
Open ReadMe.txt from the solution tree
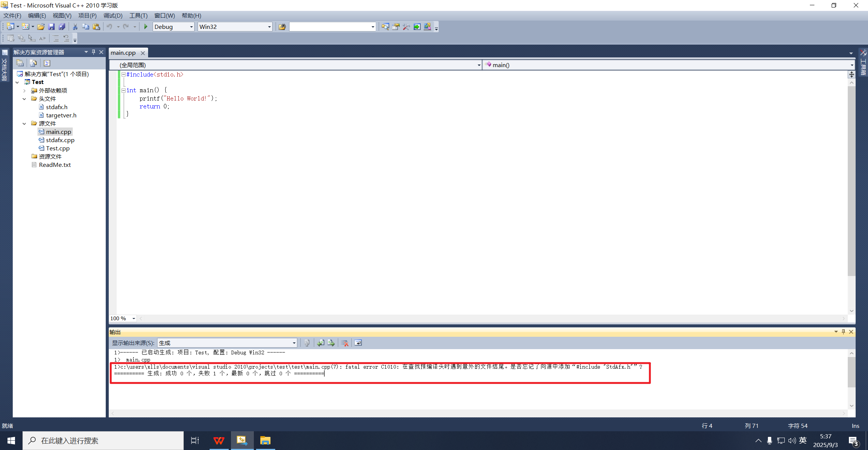pos(55,165)
